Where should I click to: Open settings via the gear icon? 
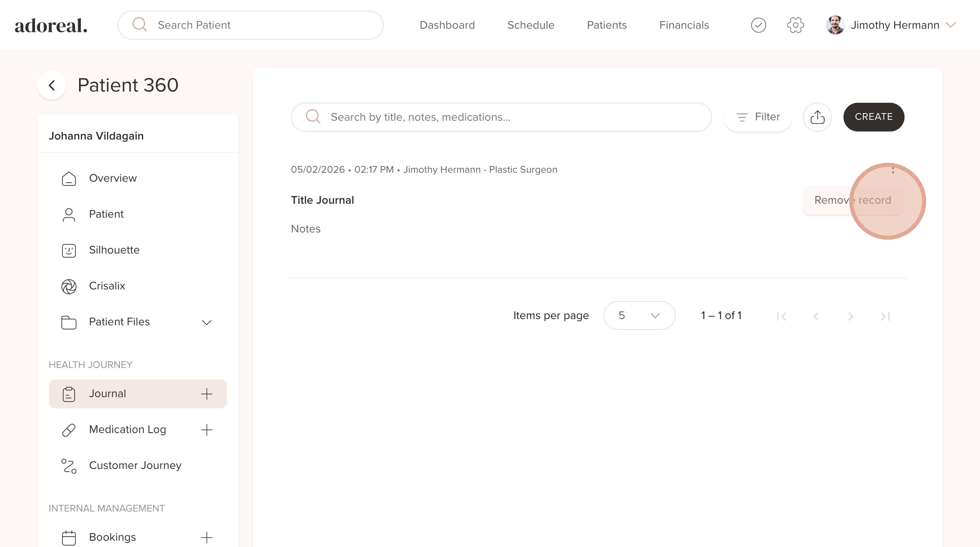795,25
